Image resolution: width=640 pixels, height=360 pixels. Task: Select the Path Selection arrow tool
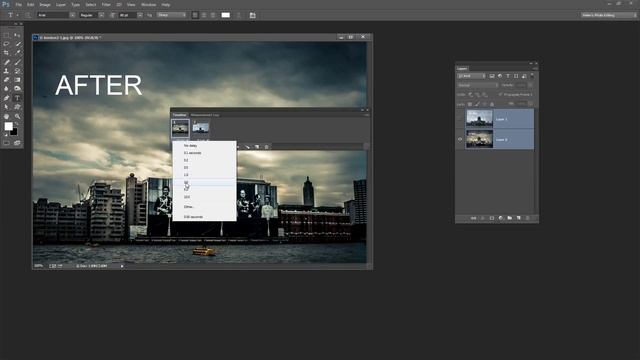pos(6,107)
